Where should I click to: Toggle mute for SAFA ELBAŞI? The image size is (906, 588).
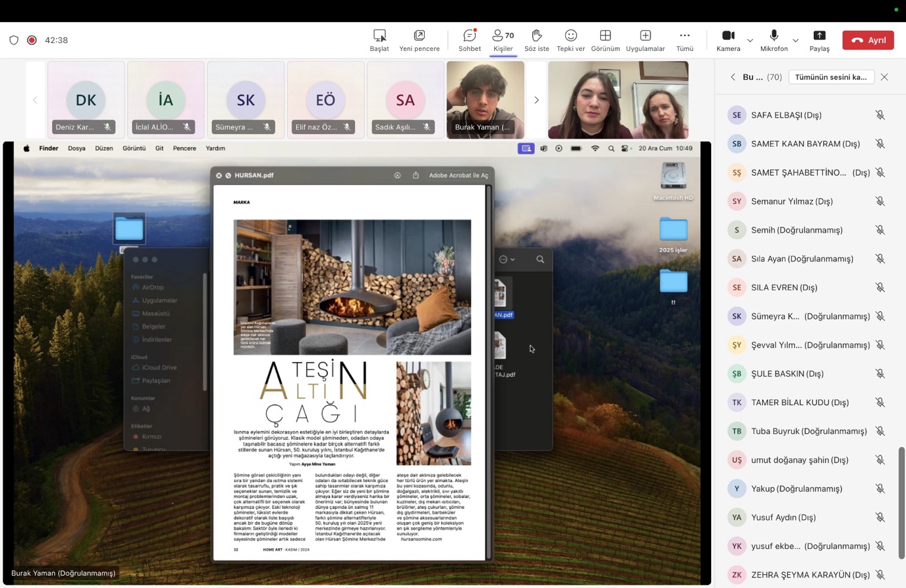pyautogui.click(x=881, y=115)
